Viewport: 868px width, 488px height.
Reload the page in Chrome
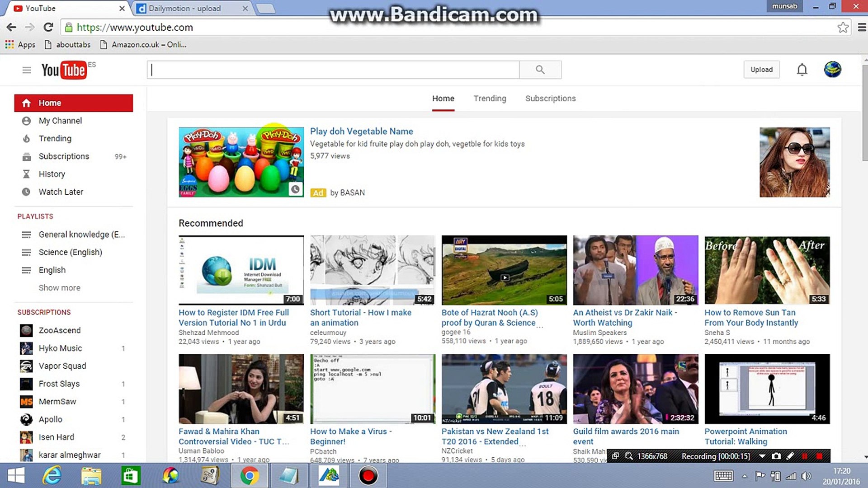tap(48, 27)
